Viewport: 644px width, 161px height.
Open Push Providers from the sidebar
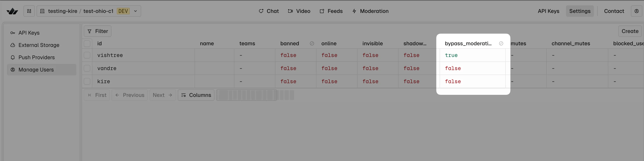point(37,57)
